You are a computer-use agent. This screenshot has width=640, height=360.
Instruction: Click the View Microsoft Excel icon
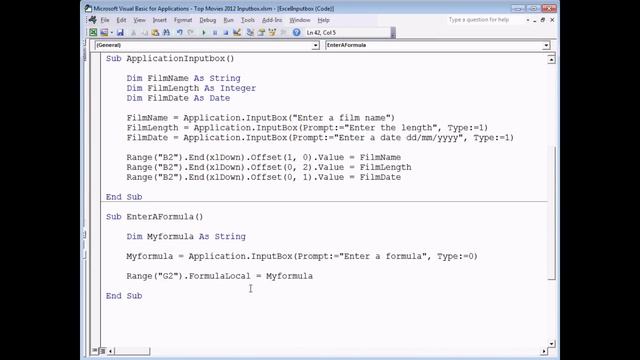[x=93, y=33]
